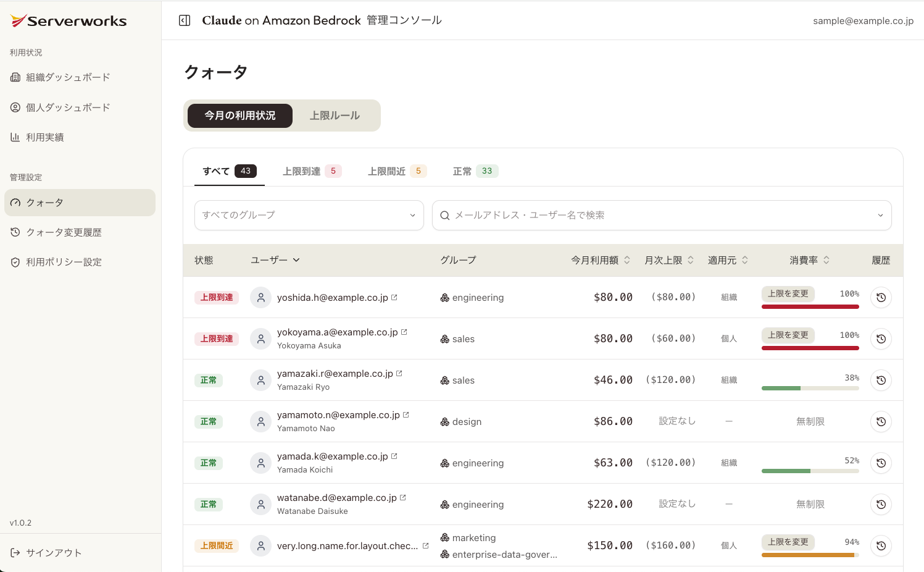Open 利用ポリシー設定 in sidebar
This screenshot has width=924, height=572.
[x=80, y=262]
